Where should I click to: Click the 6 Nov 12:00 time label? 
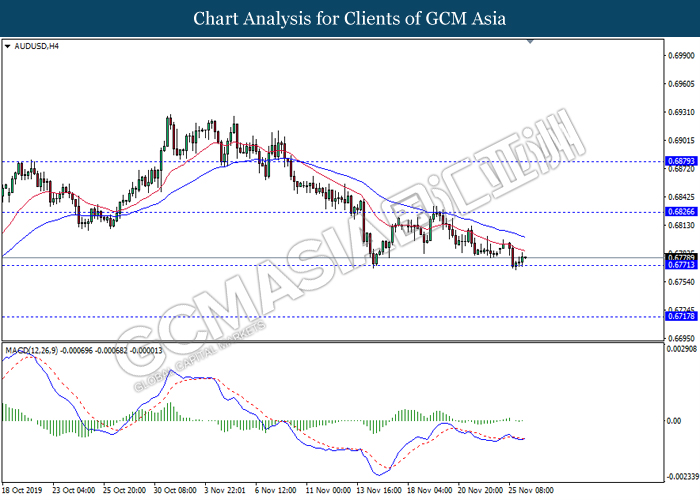pyautogui.click(x=275, y=490)
